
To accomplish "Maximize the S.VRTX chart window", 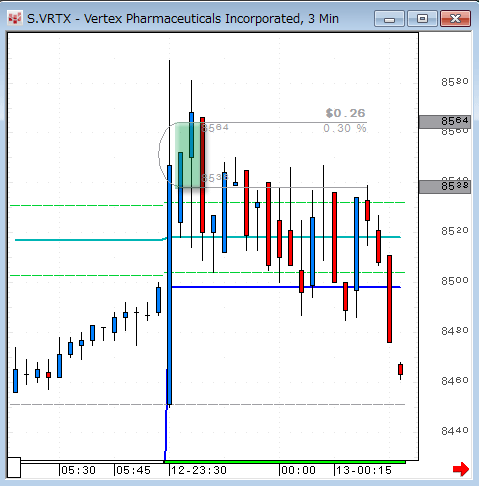I will (x=422, y=19).
